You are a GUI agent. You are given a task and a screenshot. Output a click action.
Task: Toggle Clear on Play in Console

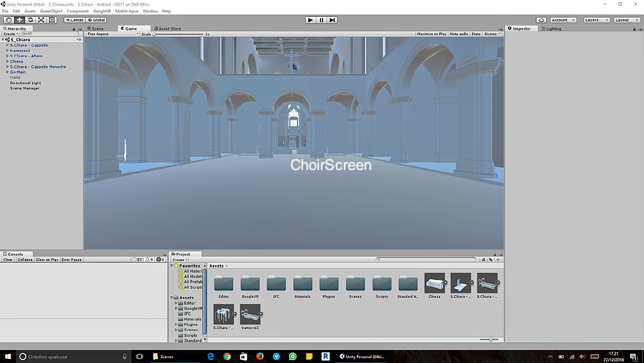[x=47, y=260]
